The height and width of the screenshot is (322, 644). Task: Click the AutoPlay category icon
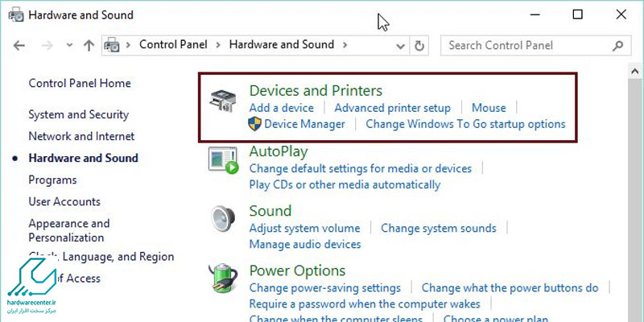point(223,160)
